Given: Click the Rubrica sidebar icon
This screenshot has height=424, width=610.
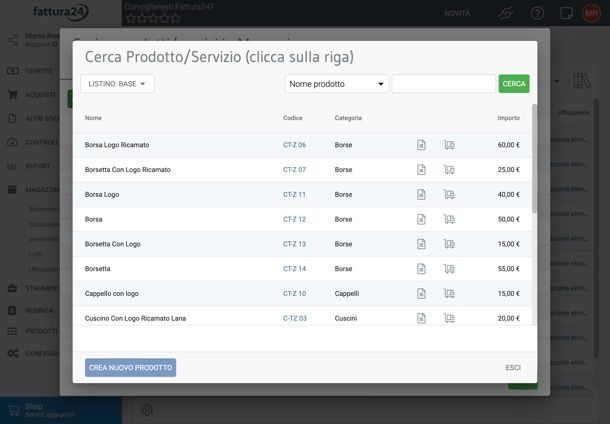Looking at the screenshot, I should pos(12,310).
